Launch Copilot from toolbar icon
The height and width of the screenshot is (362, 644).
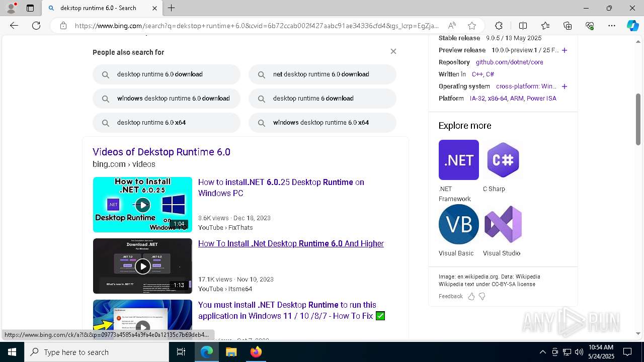[x=632, y=26]
